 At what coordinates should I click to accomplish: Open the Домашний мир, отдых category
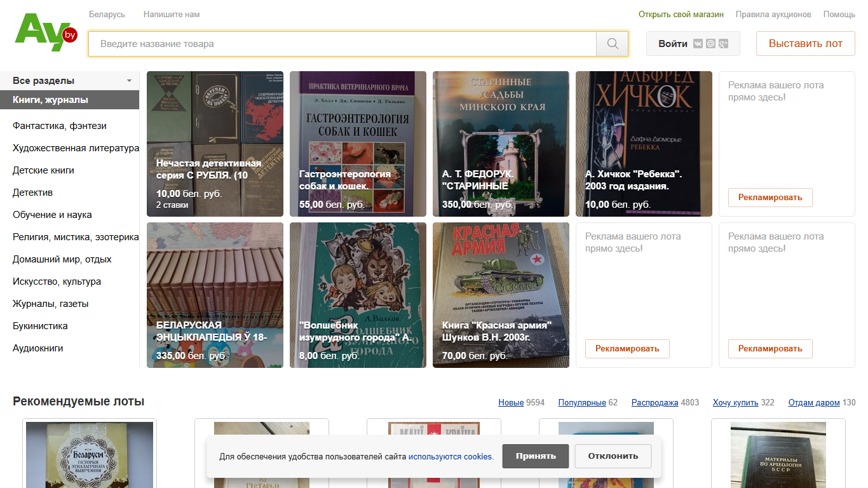[62, 259]
